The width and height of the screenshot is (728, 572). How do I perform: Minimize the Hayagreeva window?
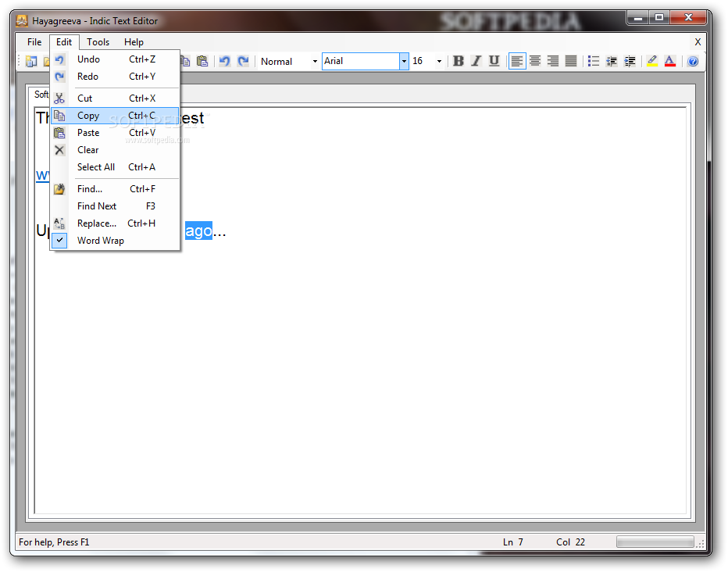638,18
